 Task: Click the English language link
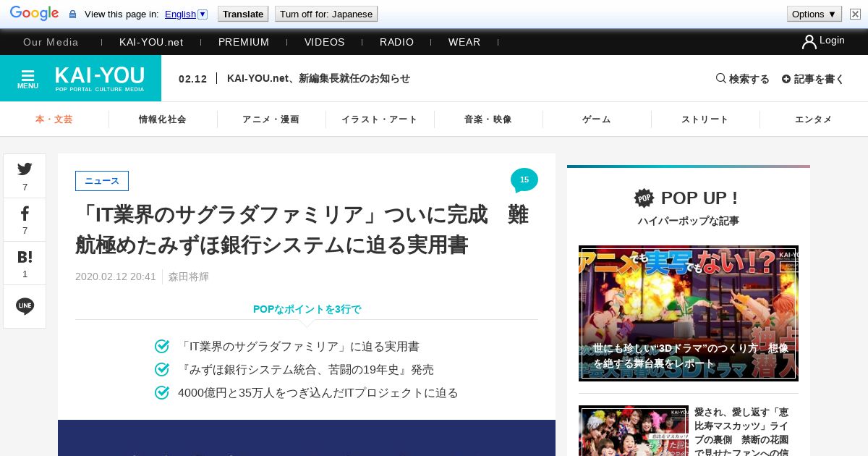click(x=180, y=14)
